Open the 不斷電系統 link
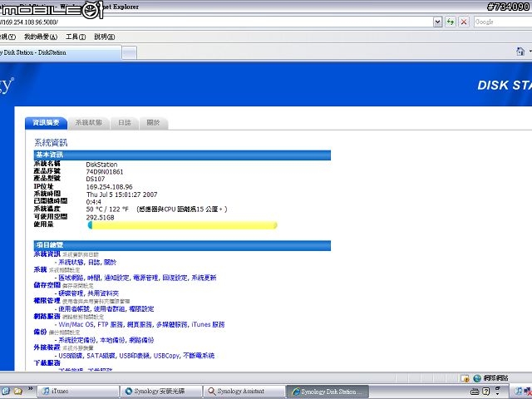Image resolution: width=532 pixels, height=399 pixels. click(199, 356)
